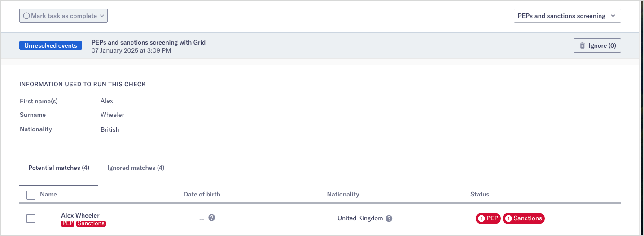Click warning icon in PEP status badge
The height and width of the screenshot is (236, 644).
pyautogui.click(x=482, y=218)
